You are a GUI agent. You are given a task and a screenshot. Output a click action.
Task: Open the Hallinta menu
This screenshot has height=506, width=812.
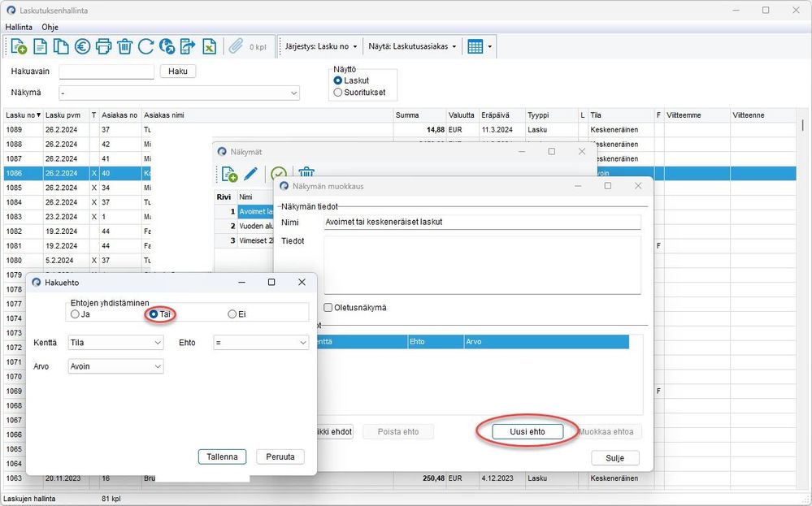pyautogui.click(x=19, y=27)
